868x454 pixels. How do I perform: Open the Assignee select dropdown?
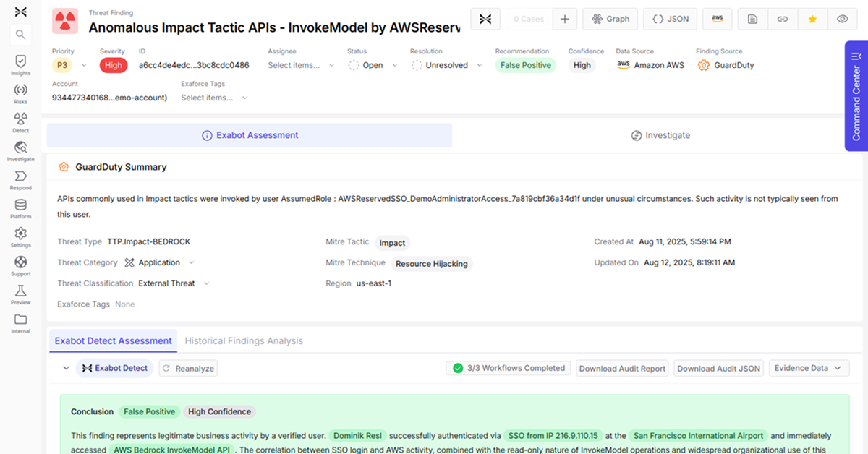(x=302, y=65)
